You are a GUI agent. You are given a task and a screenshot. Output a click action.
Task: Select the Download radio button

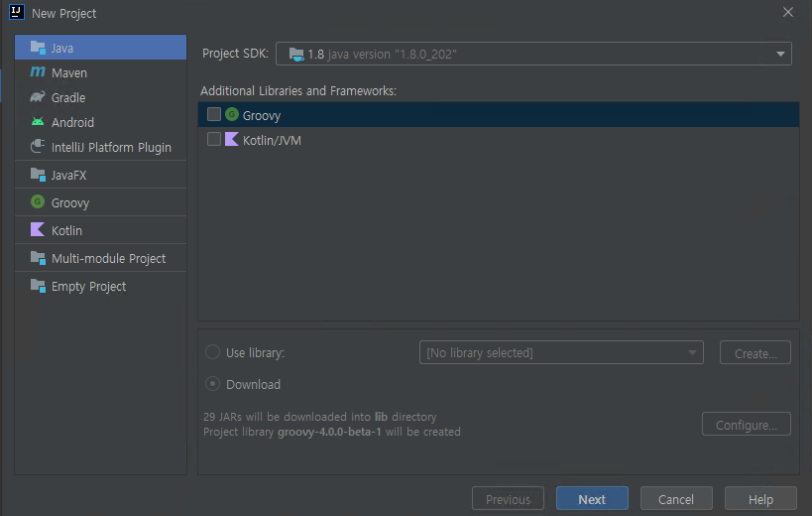[213, 384]
